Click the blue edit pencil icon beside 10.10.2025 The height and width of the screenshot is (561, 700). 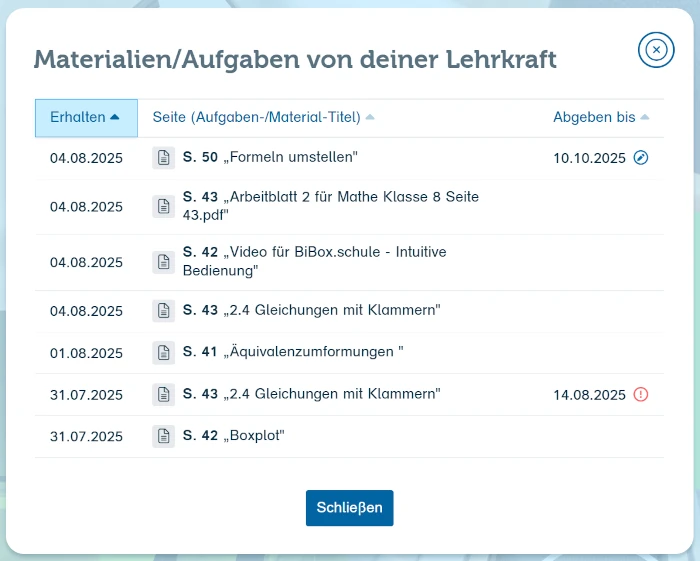point(641,158)
